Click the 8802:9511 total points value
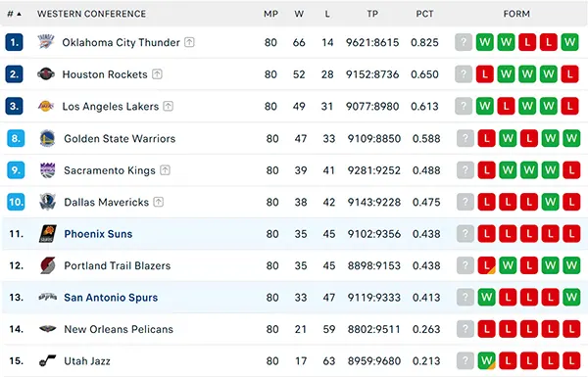This screenshot has width=588, height=377. point(374,329)
